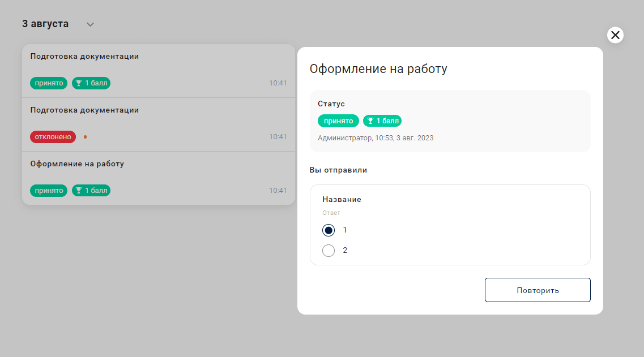Click the Администратор status timestamp text
This screenshot has width=644, height=357.
click(376, 138)
